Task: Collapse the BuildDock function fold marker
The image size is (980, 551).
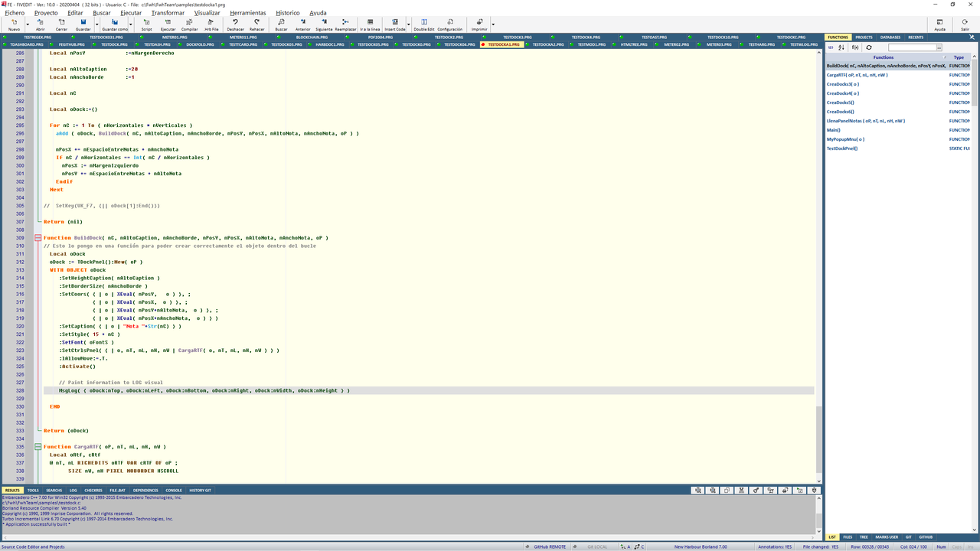Action: click(38, 238)
